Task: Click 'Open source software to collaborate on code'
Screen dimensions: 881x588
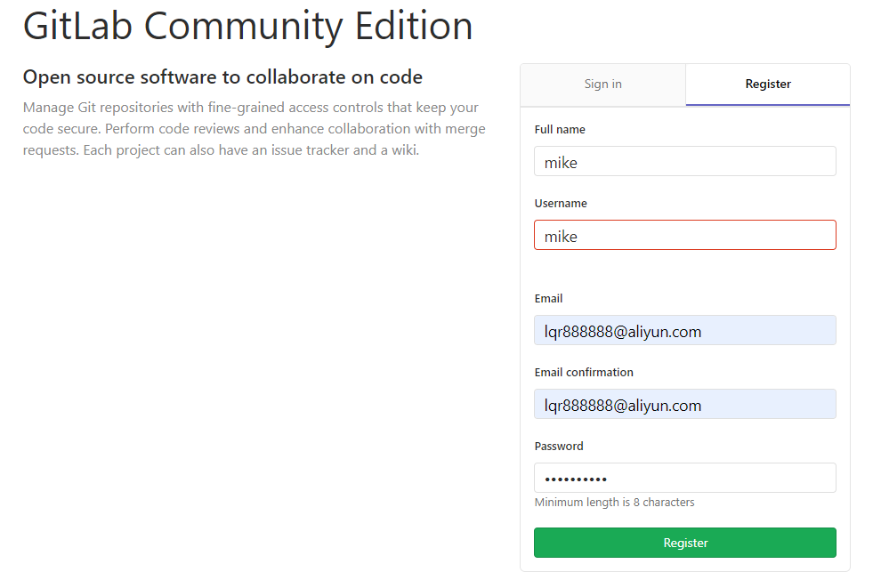Action: (222, 77)
